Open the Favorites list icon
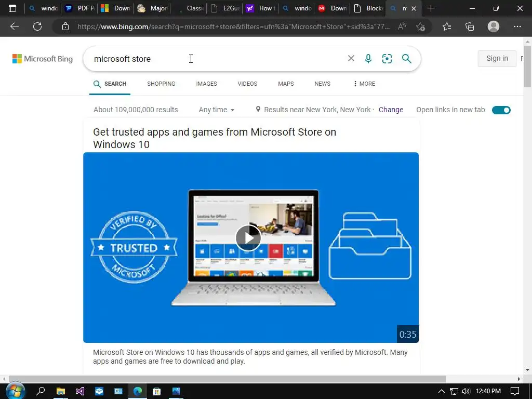This screenshot has width=532, height=399. point(447,26)
